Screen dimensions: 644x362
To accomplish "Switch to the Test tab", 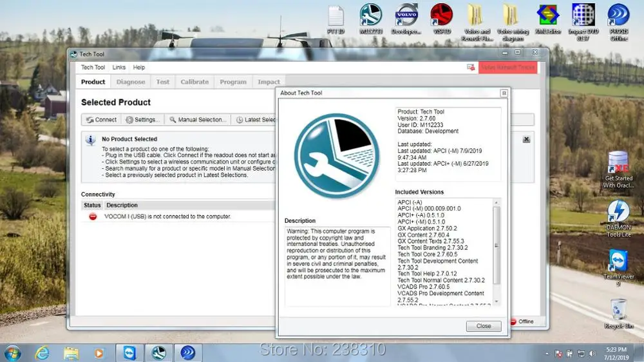I will coord(163,82).
